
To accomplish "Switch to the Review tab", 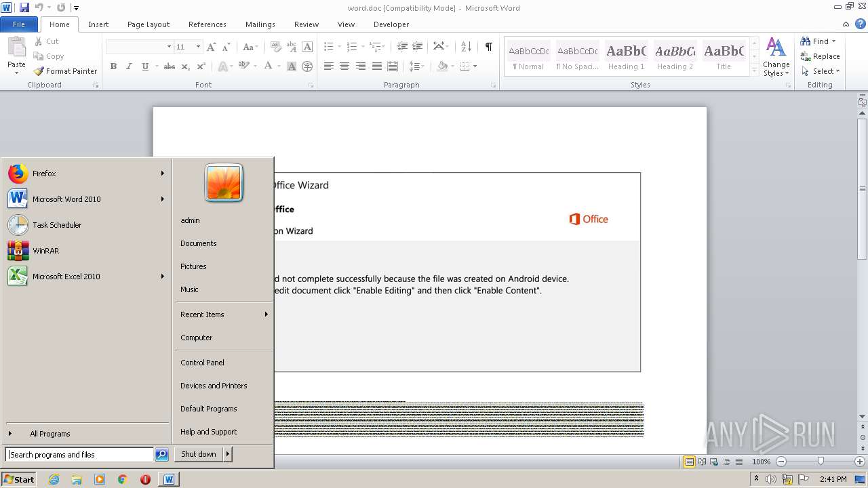I will tap(307, 24).
